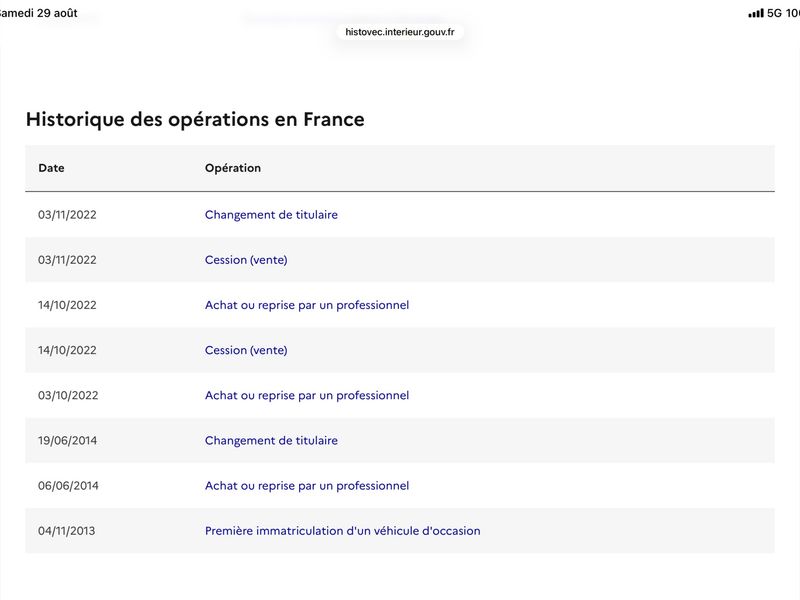Select the Historique des opérations en France heading

tap(195, 119)
